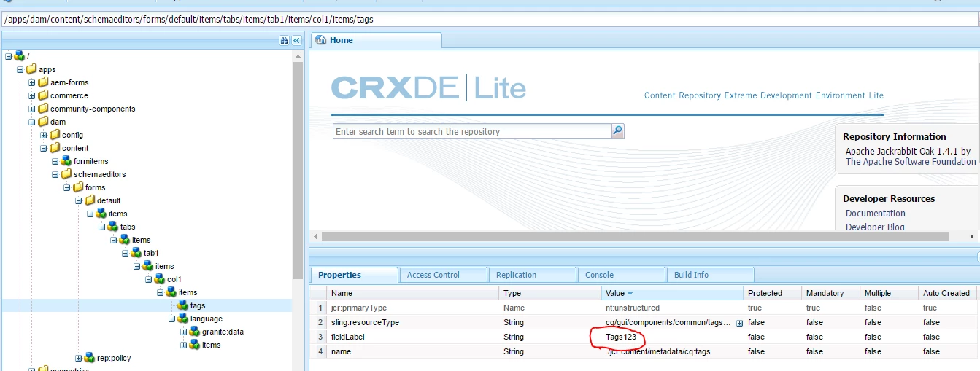This screenshot has height=371, width=980.
Task: Open the Properties tab
Action: (354, 275)
